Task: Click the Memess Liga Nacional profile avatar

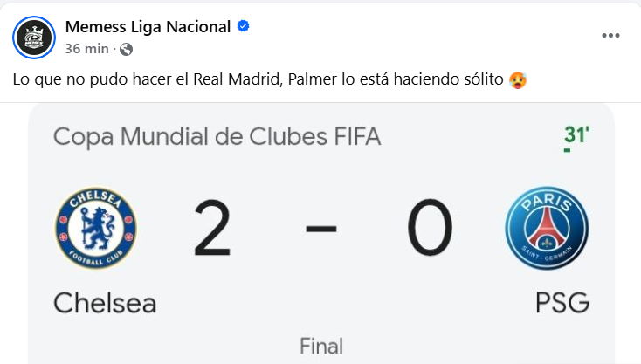Action: tap(34, 36)
